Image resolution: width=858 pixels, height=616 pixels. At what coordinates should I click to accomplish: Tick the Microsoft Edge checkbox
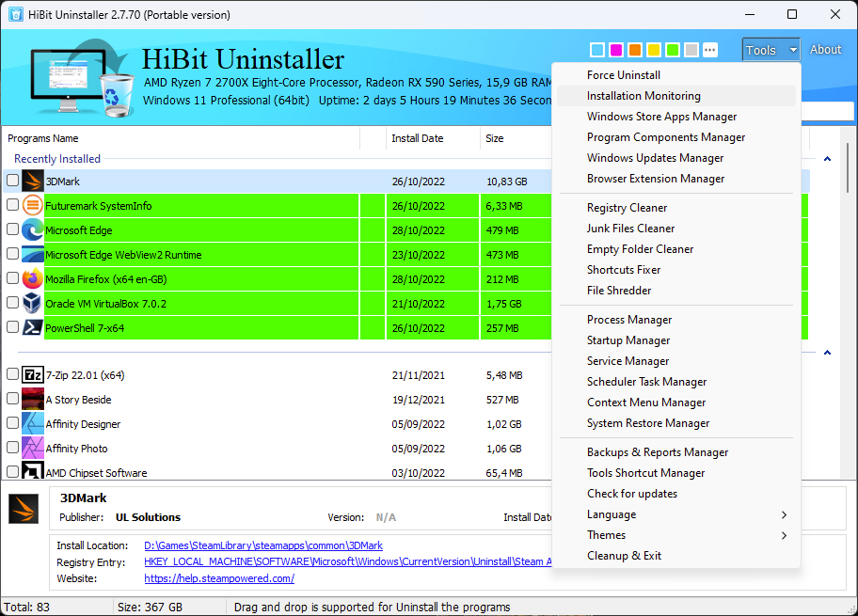point(12,229)
